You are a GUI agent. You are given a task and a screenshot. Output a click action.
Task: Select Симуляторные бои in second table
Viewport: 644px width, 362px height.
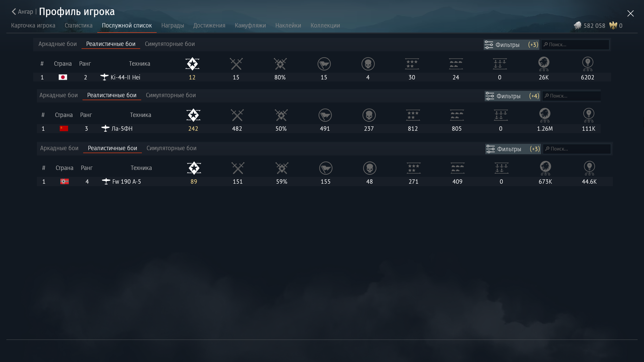(x=171, y=95)
